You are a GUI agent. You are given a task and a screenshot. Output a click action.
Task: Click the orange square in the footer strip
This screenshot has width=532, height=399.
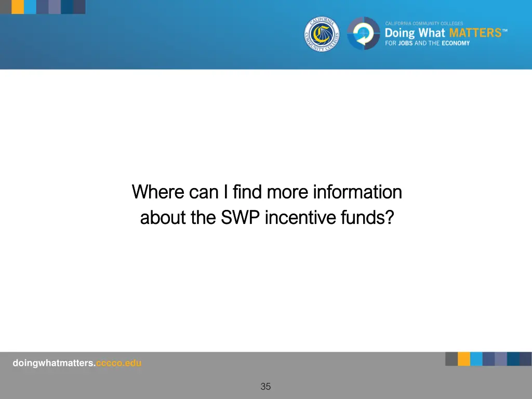464,359
